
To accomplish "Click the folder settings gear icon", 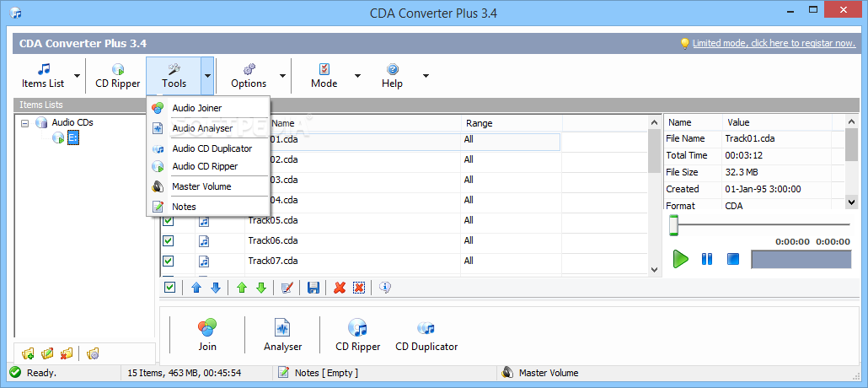I will pyautogui.click(x=93, y=353).
